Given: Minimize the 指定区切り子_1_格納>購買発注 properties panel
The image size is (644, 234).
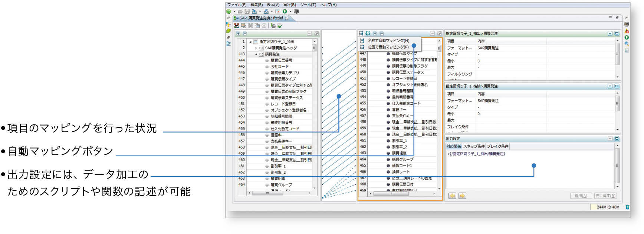Looking at the screenshot, I should pyautogui.click(x=610, y=86).
